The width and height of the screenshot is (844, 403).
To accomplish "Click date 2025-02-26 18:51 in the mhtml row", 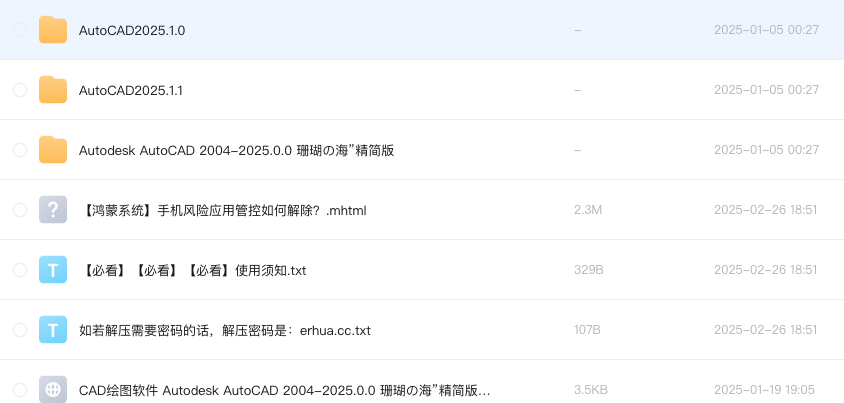I will tap(765, 210).
